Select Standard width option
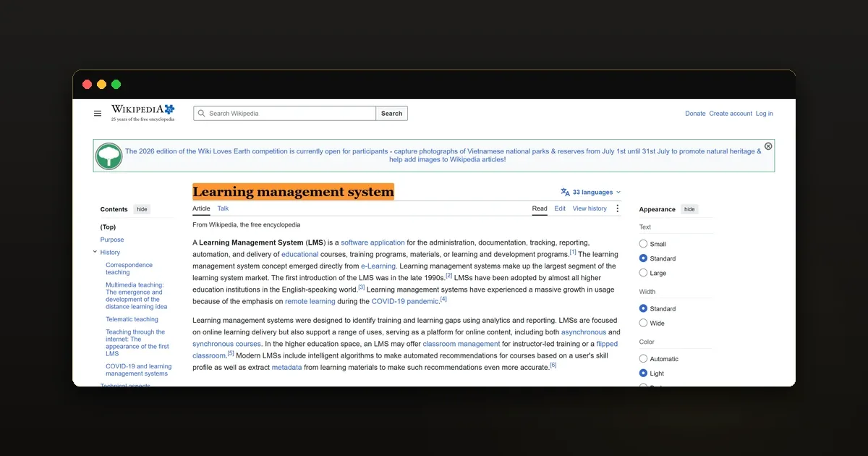The width and height of the screenshot is (868, 456). pos(643,308)
